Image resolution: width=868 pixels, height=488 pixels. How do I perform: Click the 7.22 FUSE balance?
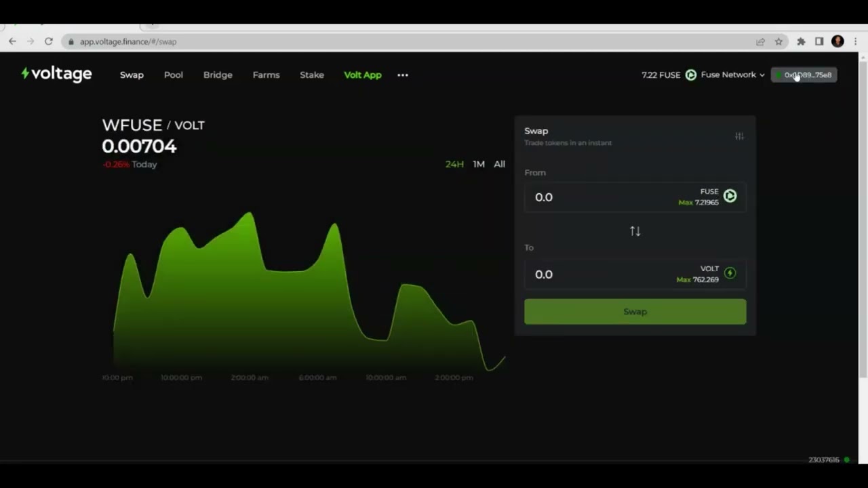(x=660, y=75)
